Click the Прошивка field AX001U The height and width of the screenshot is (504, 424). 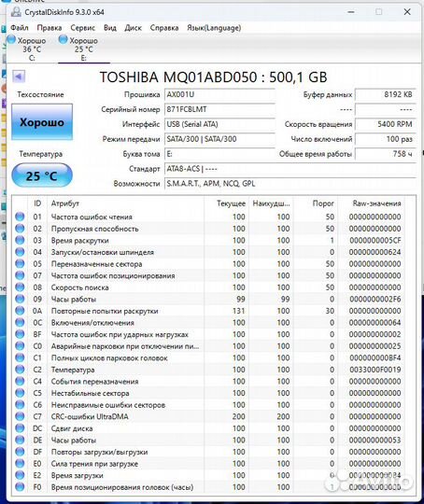pos(219,95)
